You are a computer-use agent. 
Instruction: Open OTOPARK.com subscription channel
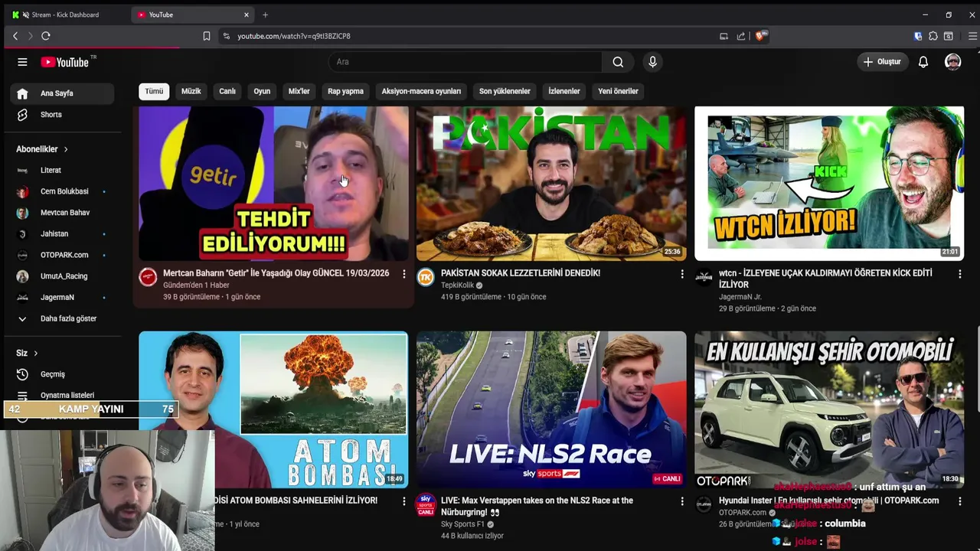(62, 255)
